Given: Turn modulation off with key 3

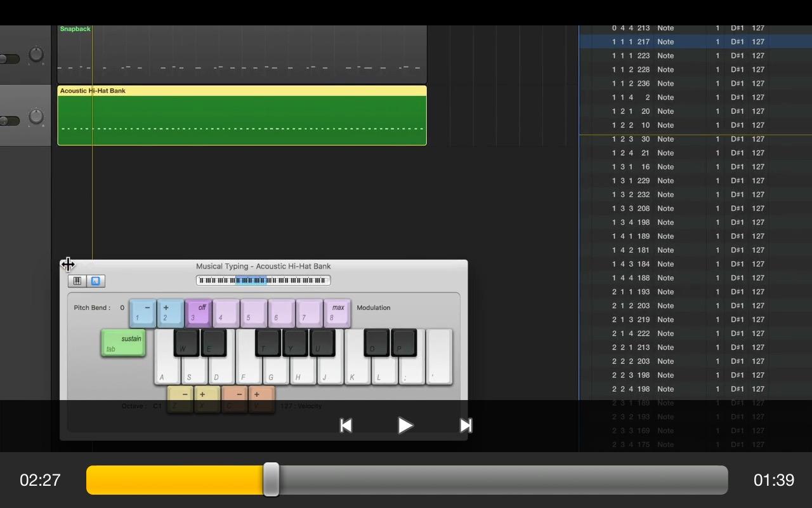Looking at the screenshot, I should 199,313.
